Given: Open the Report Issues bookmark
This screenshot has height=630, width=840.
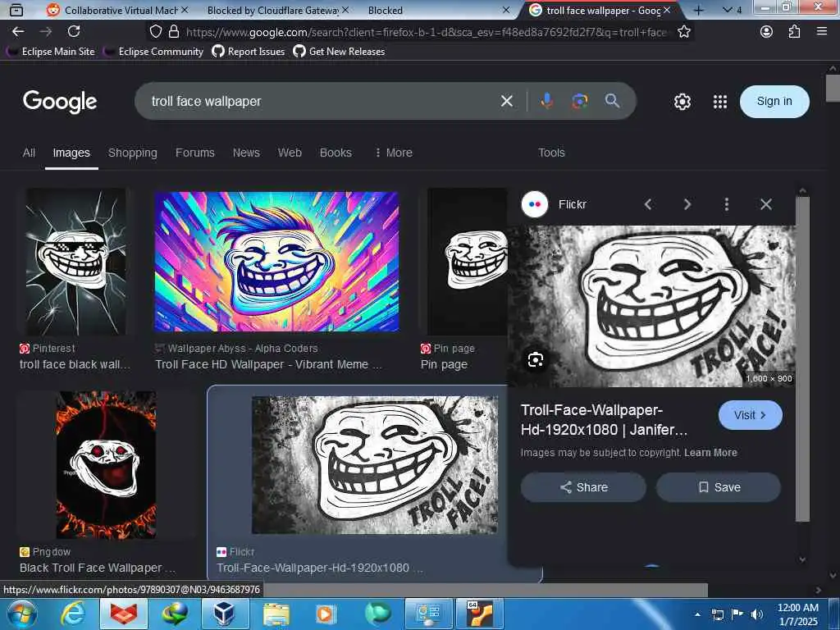Looking at the screenshot, I should click(x=249, y=52).
